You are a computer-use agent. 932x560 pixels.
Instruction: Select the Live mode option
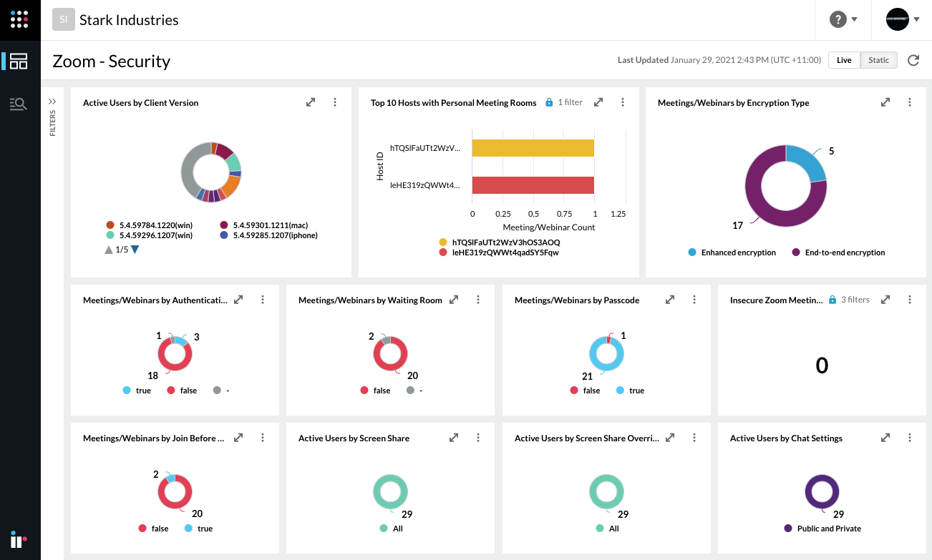[843, 60]
